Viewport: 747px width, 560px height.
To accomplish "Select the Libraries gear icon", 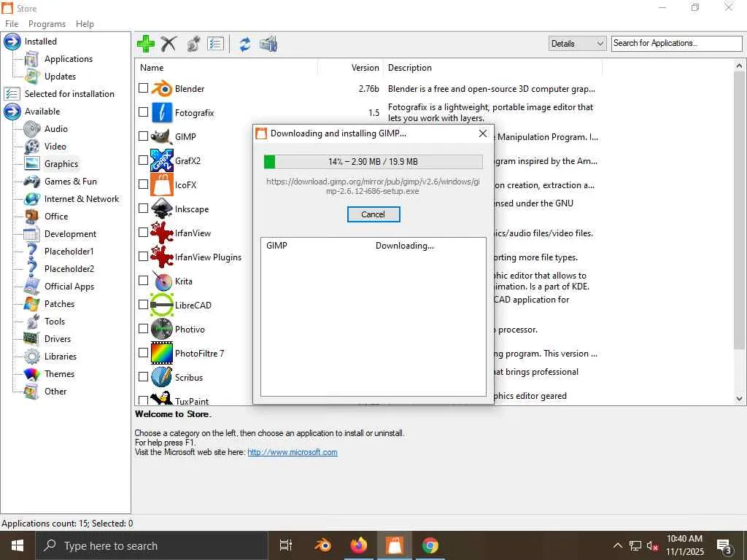I will click(x=32, y=356).
